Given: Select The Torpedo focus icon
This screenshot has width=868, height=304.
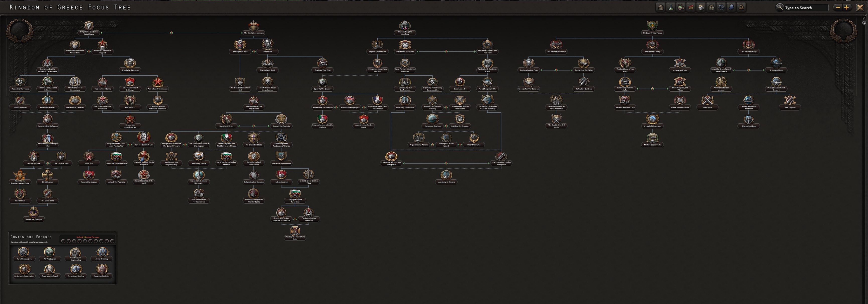Looking at the screenshot, I should [790, 100].
